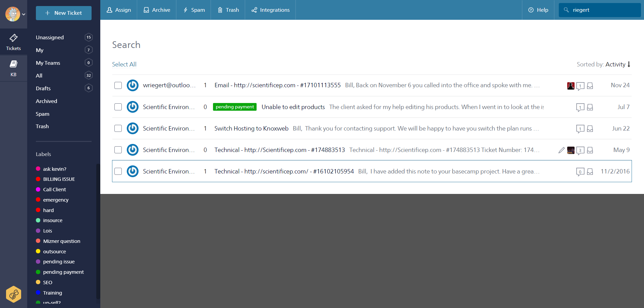
Task: Click Assign in the top toolbar
Action: [x=119, y=10]
